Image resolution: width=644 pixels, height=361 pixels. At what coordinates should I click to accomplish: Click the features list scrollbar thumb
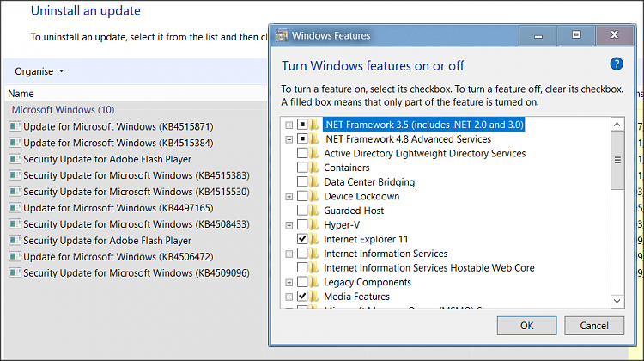[617, 161]
